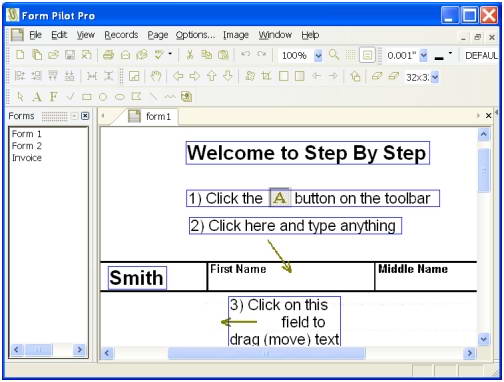504x382 pixels.
Task: Click the down arrow move icon
Action: tap(228, 76)
